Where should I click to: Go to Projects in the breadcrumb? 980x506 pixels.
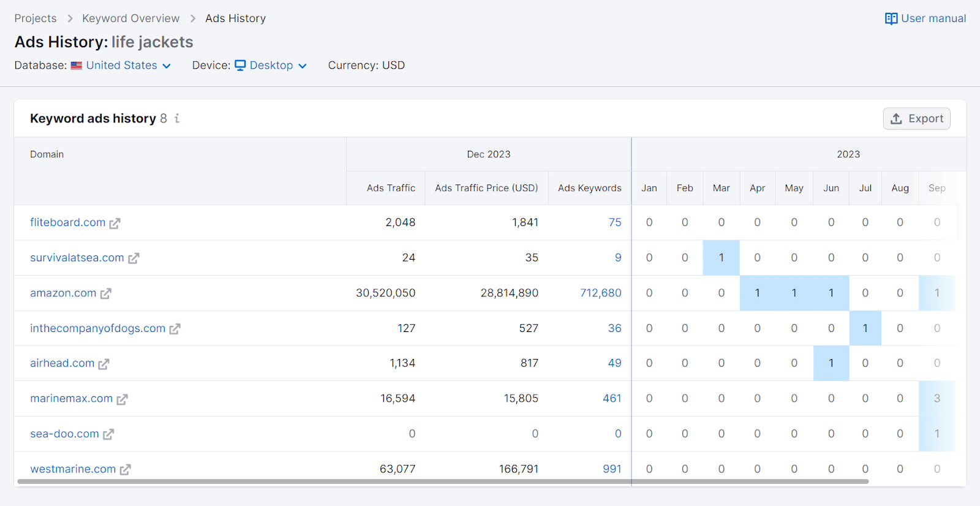(x=36, y=18)
